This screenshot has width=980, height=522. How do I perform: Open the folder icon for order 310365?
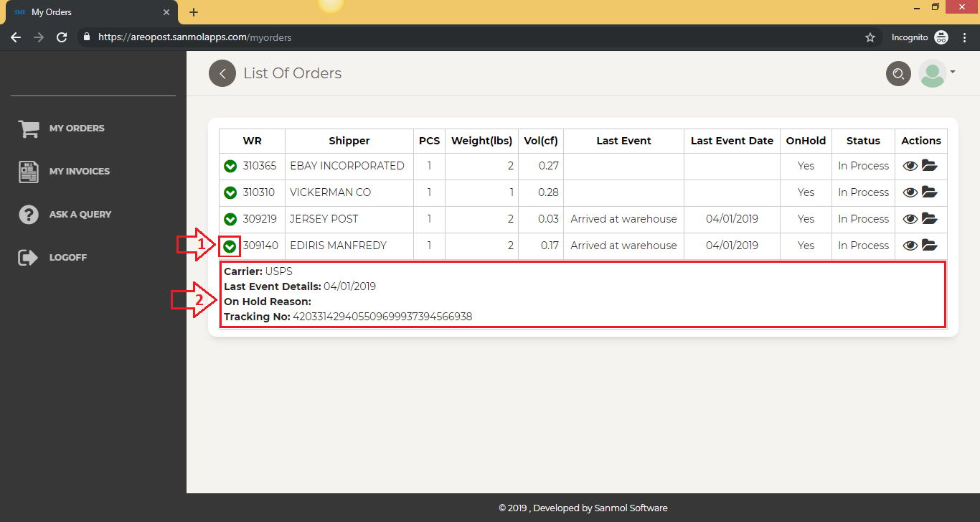(x=930, y=166)
